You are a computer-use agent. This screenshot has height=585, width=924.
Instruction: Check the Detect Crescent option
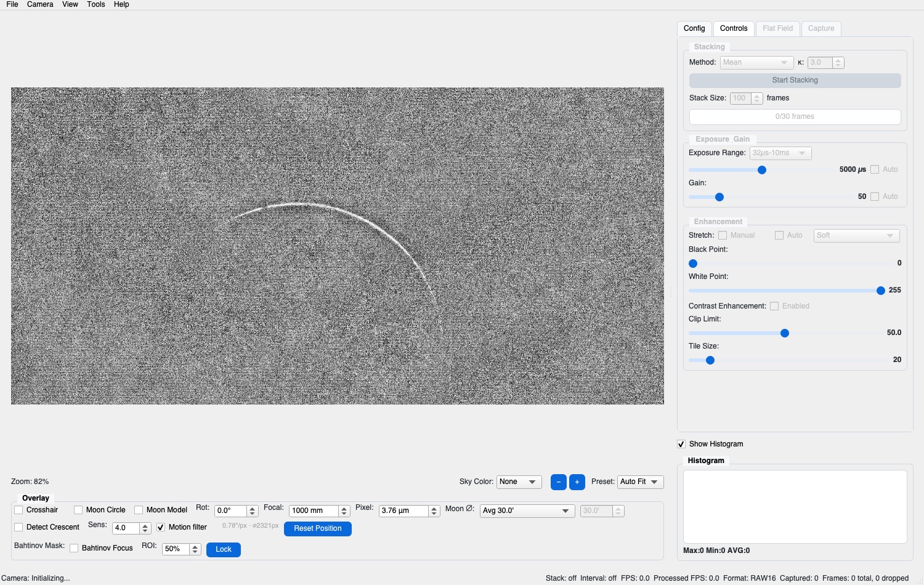click(18, 527)
